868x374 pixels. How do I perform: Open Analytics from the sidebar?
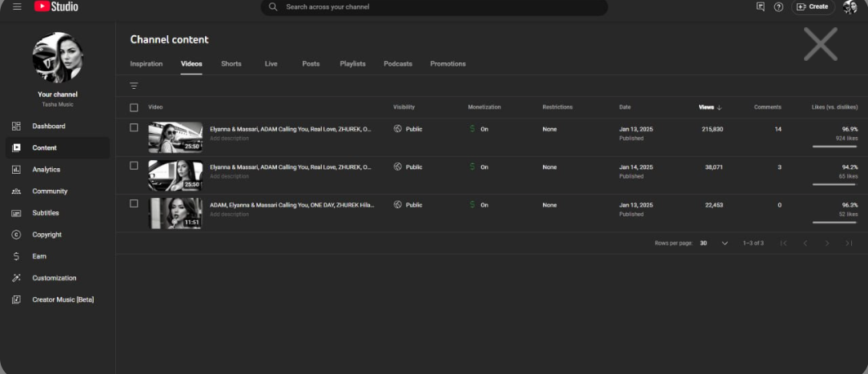(46, 170)
